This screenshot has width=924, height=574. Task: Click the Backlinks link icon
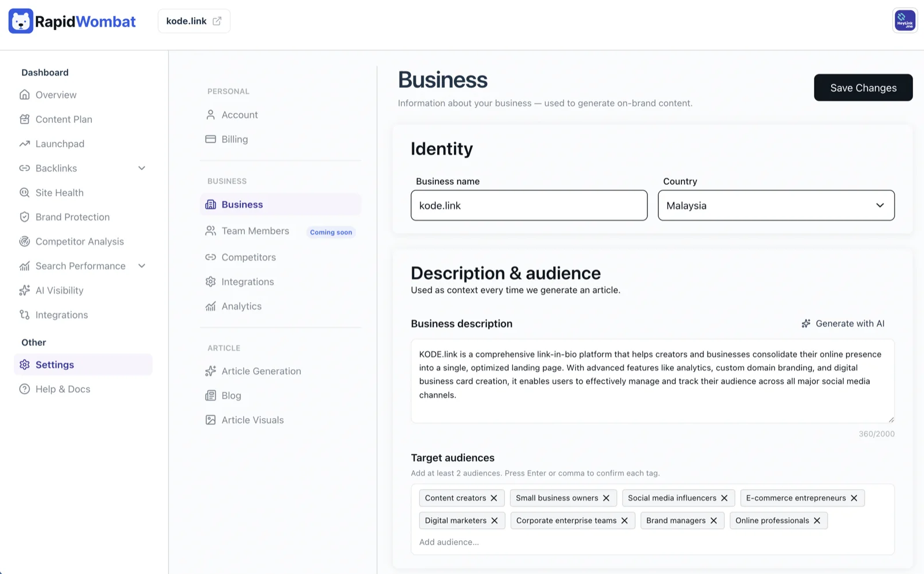tap(24, 168)
